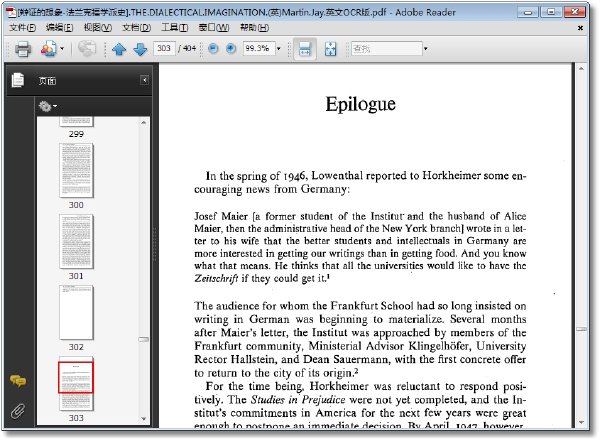This screenshot has height=441, width=600.
Task: Zoom out with the minus button
Action: click(213, 49)
